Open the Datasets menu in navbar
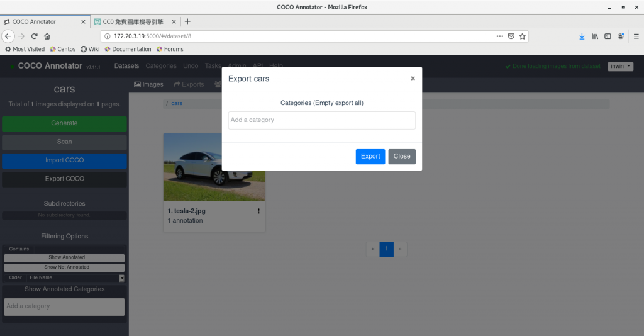The width and height of the screenshot is (644, 336). tap(126, 65)
